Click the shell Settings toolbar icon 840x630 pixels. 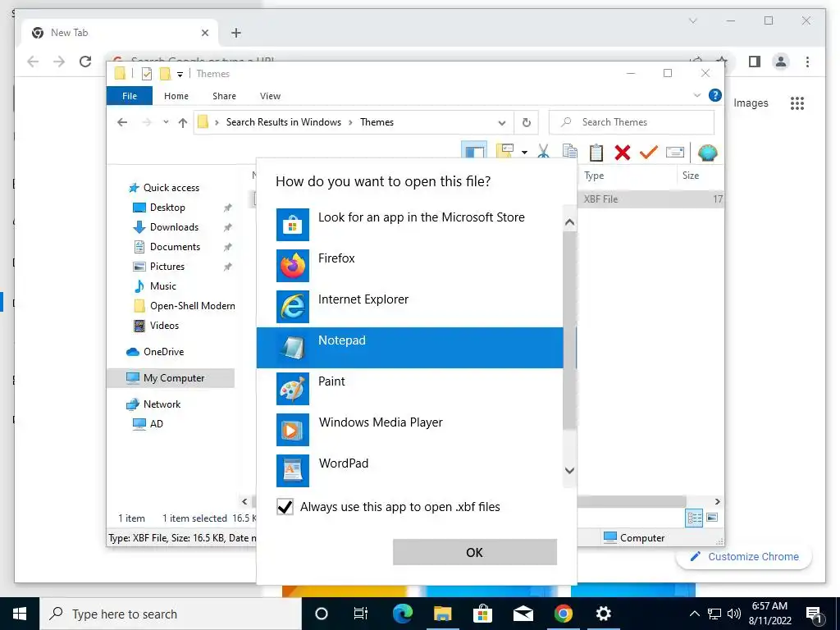[708, 153]
